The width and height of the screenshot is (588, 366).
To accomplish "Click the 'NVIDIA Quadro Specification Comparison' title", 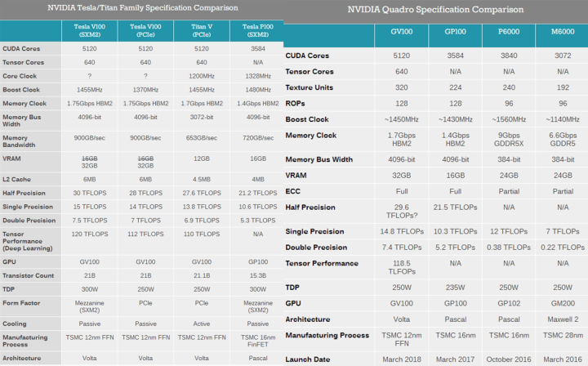I will pos(435,10).
